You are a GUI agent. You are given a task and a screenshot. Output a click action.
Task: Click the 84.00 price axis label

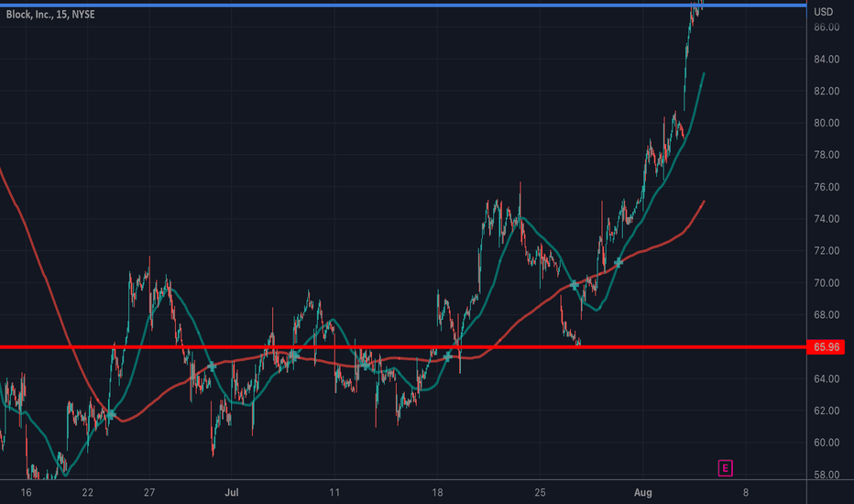pos(827,60)
